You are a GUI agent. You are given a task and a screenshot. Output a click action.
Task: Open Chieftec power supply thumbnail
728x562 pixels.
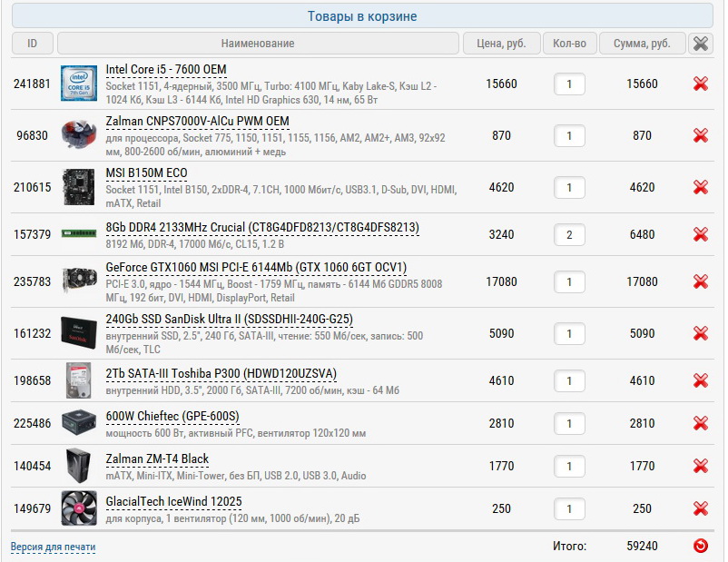79,423
